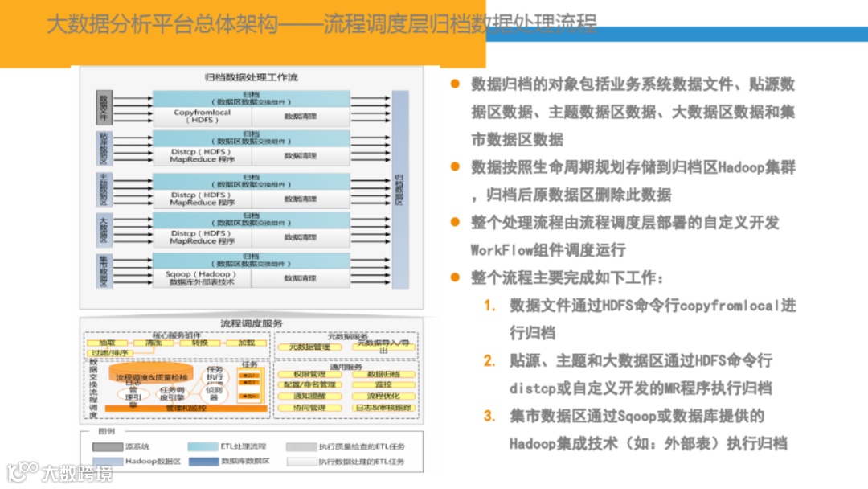Select numbered item 3 about Sqoop 外部表

[x=648, y=429]
